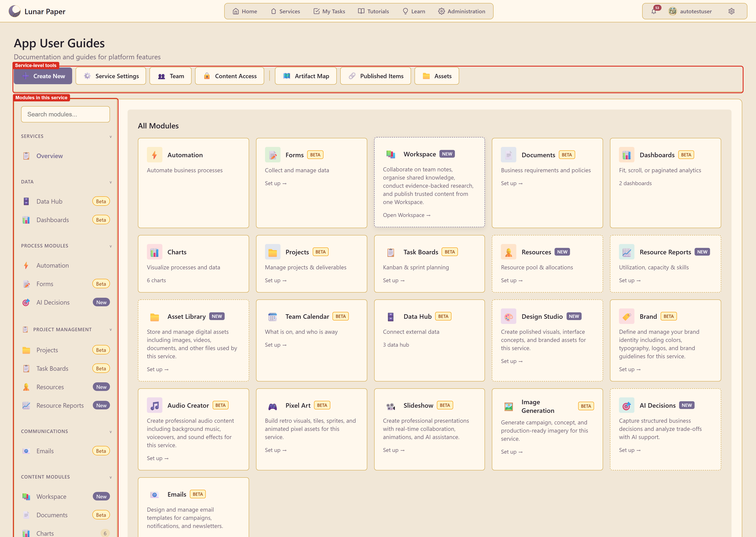Click the Automation lightning icon in All Modules
The height and width of the screenshot is (537, 756).
[154, 155]
